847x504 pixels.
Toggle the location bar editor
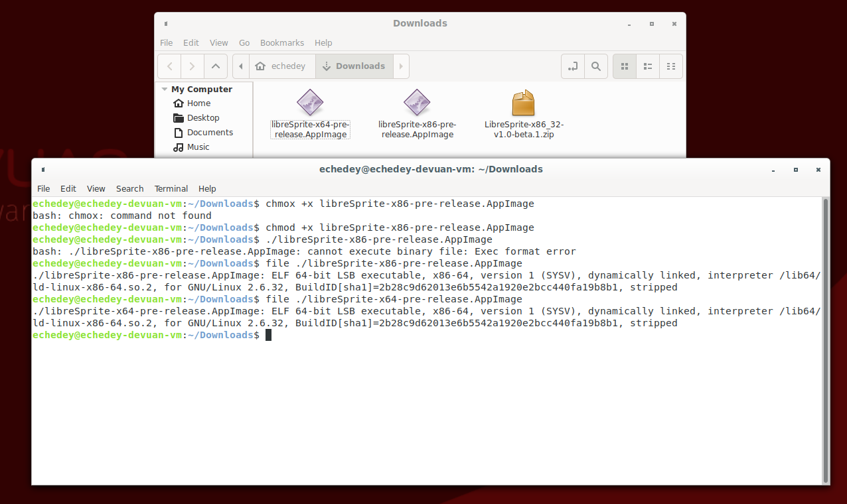[572, 66]
